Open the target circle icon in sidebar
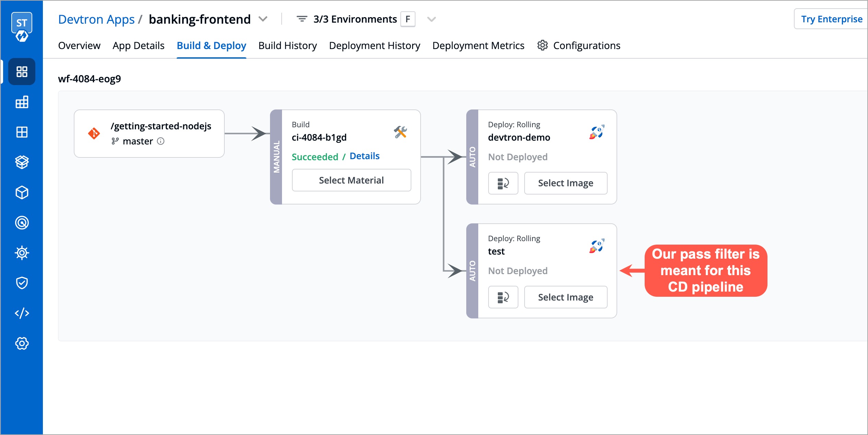This screenshot has height=435, width=868. tap(22, 223)
